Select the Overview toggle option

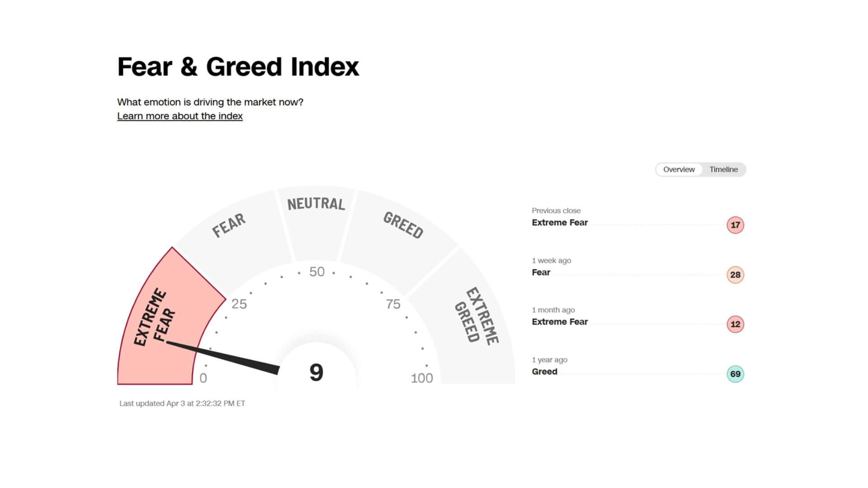(x=679, y=169)
